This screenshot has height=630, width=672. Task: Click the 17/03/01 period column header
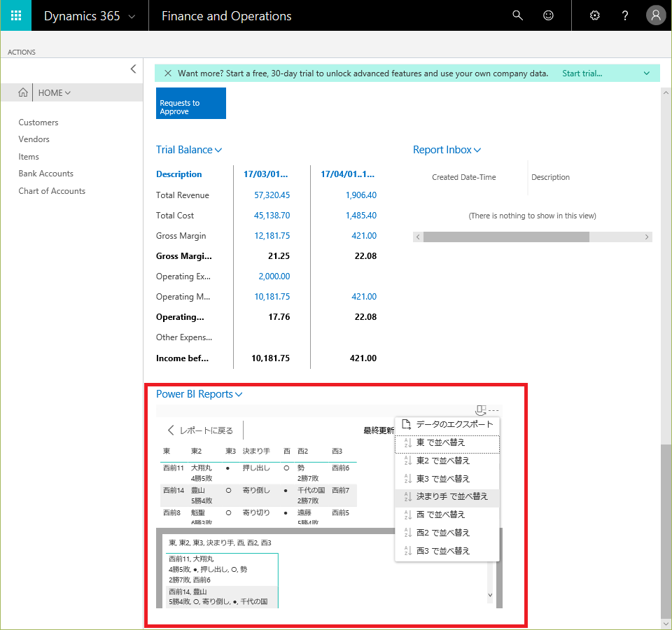266,174
